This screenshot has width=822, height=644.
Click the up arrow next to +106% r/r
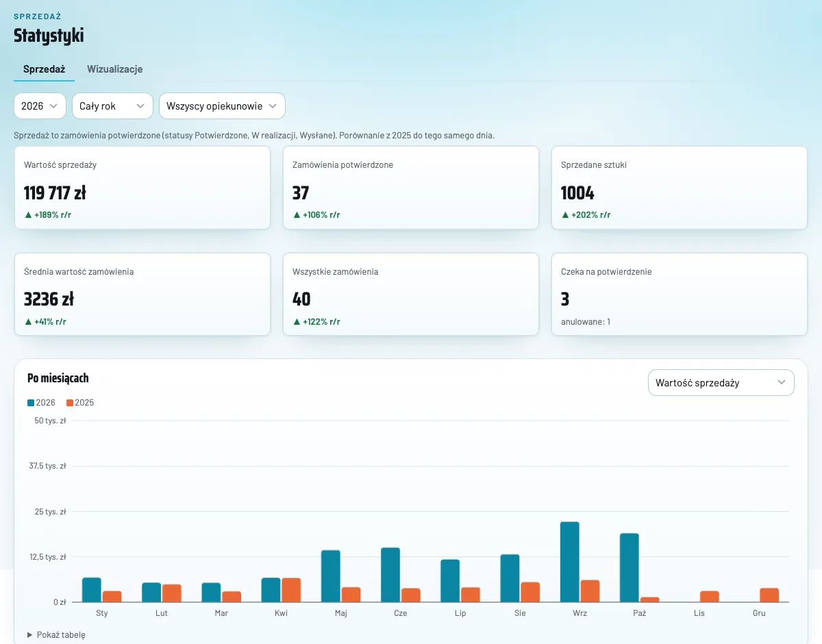coord(297,215)
